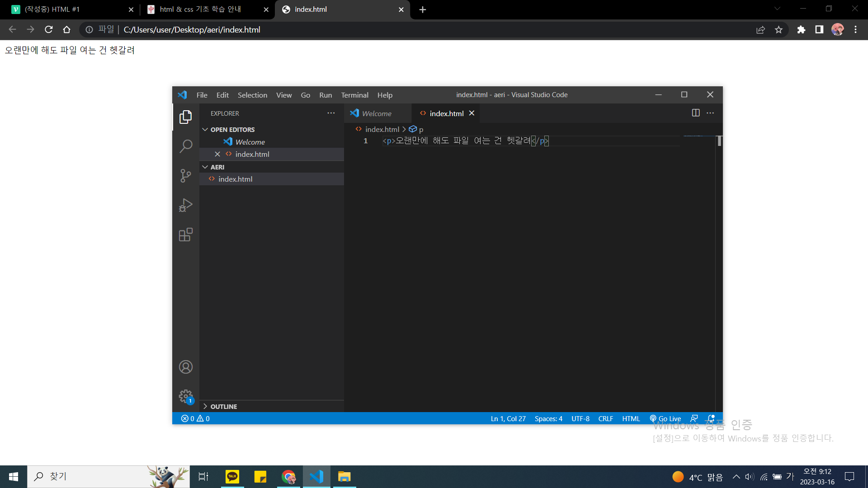Collapse the OPEN EDITORS section

232,130
